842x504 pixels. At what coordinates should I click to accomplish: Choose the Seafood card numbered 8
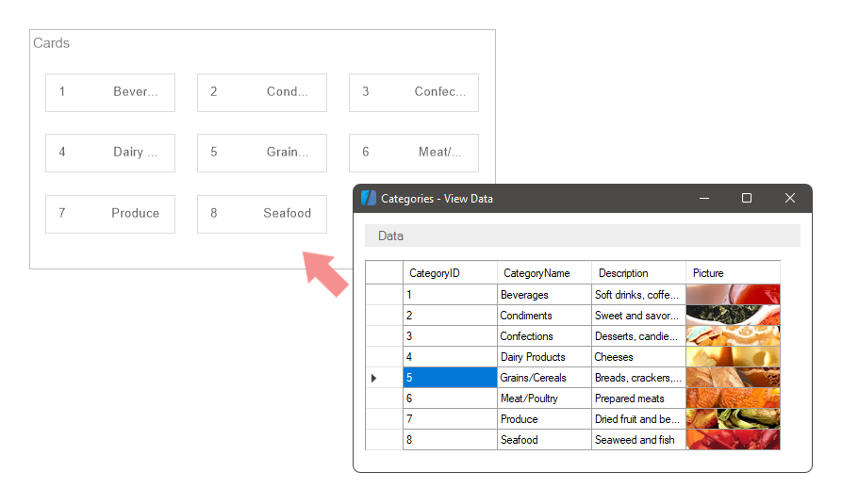(x=262, y=214)
